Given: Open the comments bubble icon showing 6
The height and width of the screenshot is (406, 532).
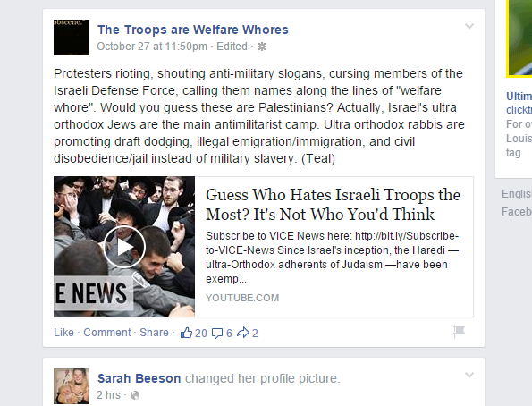Looking at the screenshot, I should pos(217,334).
